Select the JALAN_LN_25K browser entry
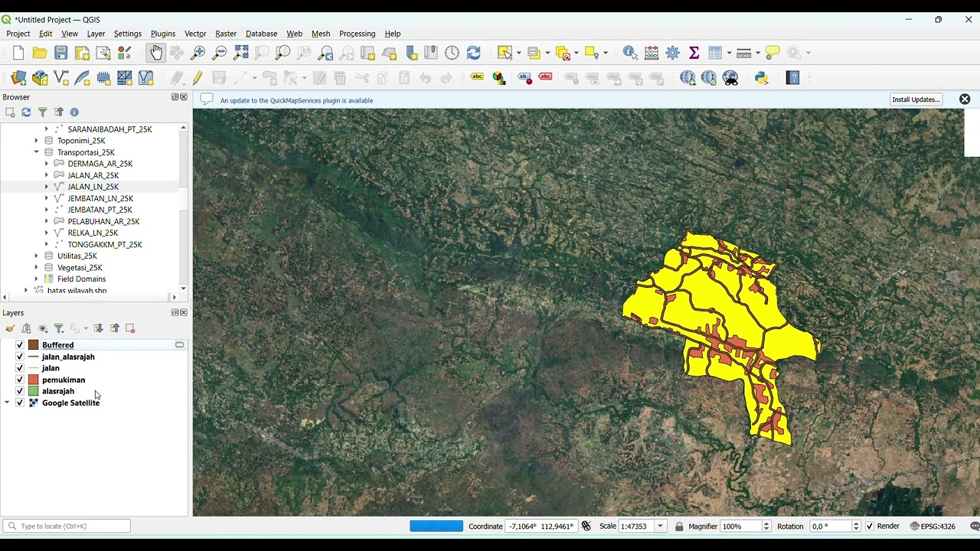 tap(93, 187)
